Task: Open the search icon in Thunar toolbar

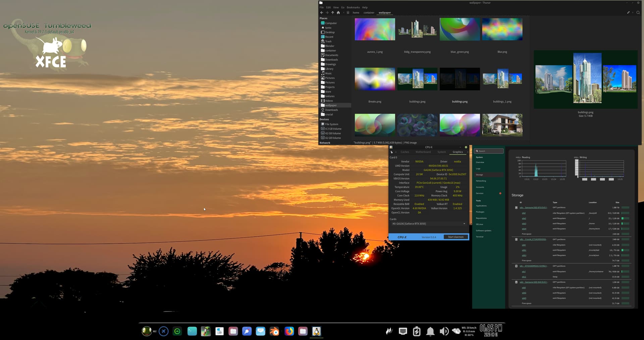Action: [x=638, y=13]
